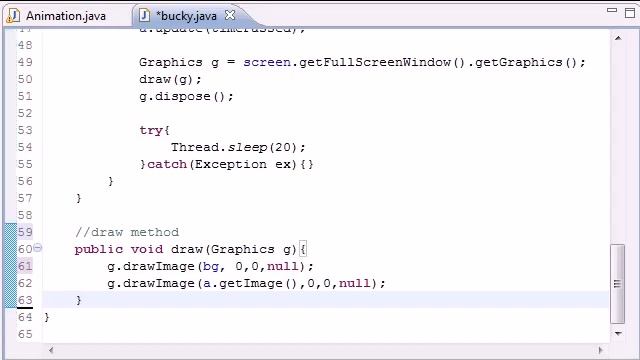The image size is (640, 360).
Task: Minimize the editor pane
Action: point(611,10)
